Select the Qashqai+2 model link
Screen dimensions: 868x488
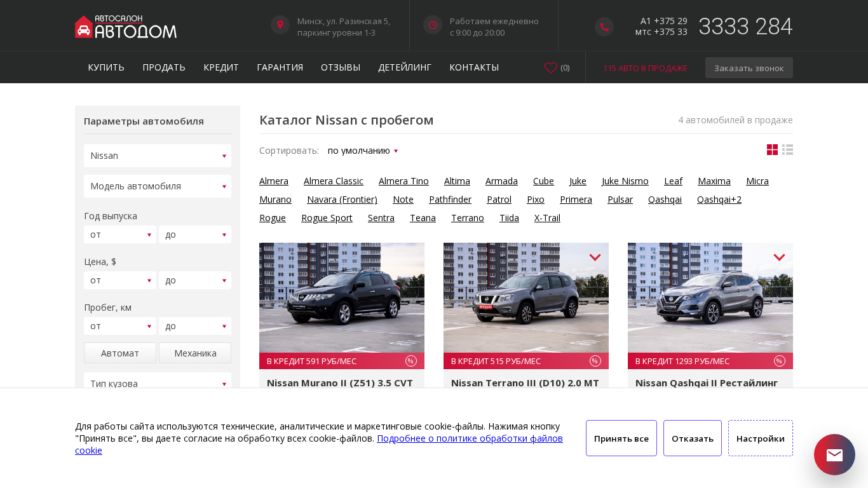(719, 200)
